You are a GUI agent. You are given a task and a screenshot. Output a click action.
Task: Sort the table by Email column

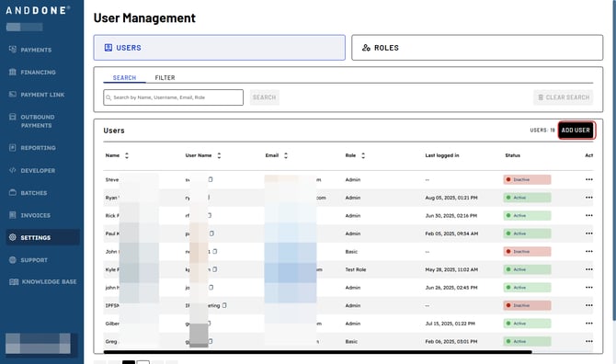286,155
